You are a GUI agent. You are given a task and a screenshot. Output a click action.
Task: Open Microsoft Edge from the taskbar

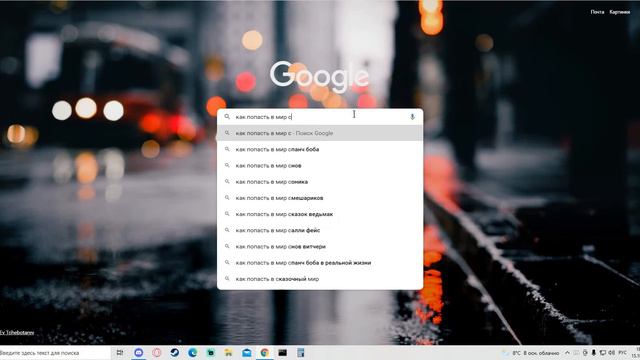click(193, 353)
